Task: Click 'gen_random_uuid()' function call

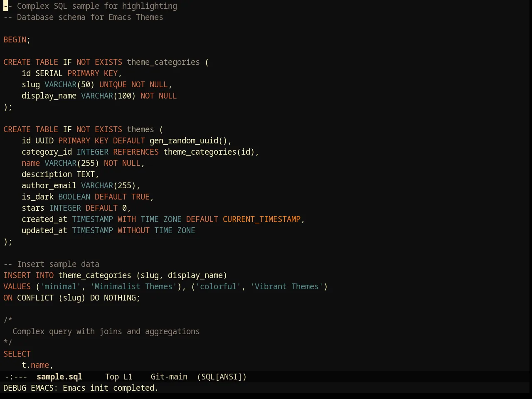Action: [x=188, y=140]
